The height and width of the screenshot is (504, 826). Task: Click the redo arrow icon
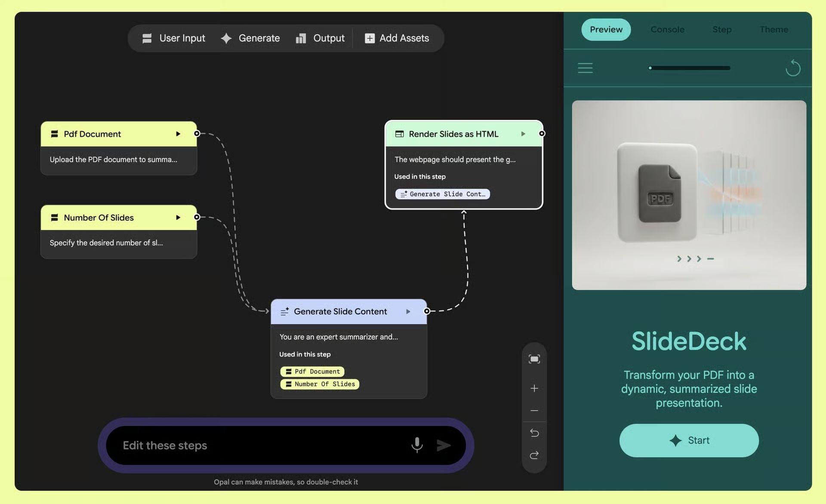534,455
